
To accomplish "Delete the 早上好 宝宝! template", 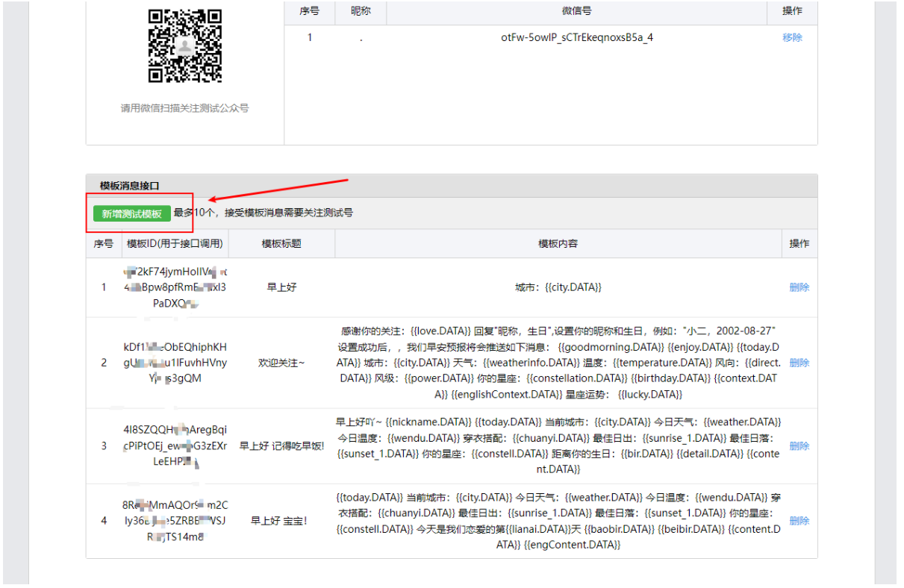I will tap(799, 520).
